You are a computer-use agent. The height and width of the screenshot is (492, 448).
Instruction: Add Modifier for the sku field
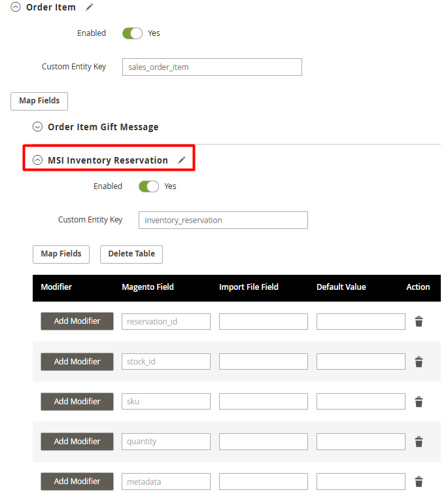click(x=77, y=401)
